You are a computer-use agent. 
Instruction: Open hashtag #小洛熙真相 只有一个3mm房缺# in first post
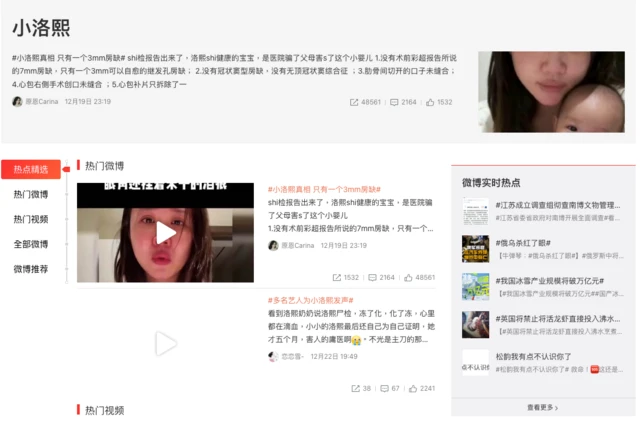(324, 189)
